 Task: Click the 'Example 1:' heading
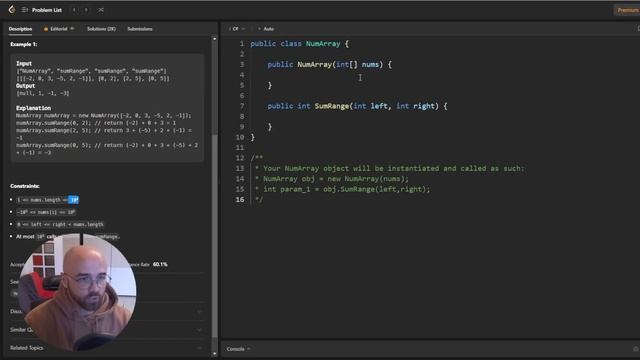coord(24,44)
